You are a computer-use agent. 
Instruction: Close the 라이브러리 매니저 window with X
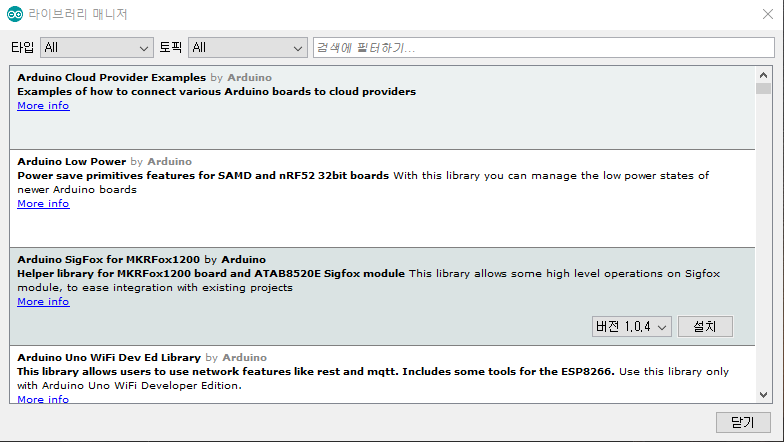coord(768,14)
